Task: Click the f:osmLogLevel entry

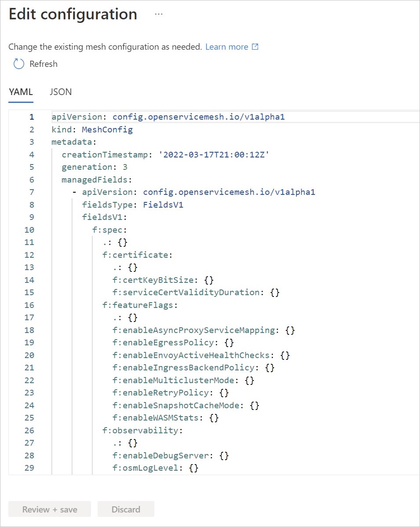Action: [155, 468]
